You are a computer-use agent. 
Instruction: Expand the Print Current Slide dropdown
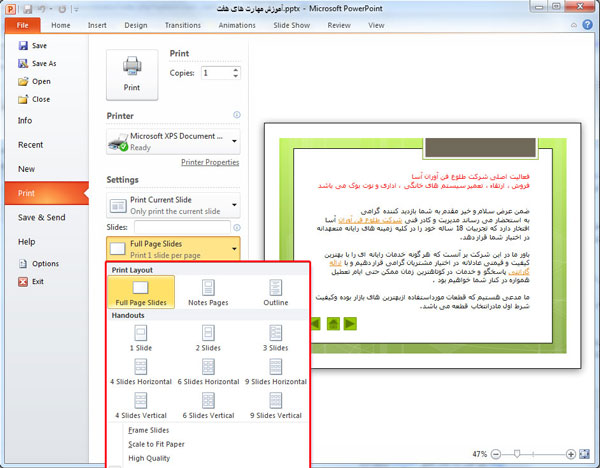point(234,204)
